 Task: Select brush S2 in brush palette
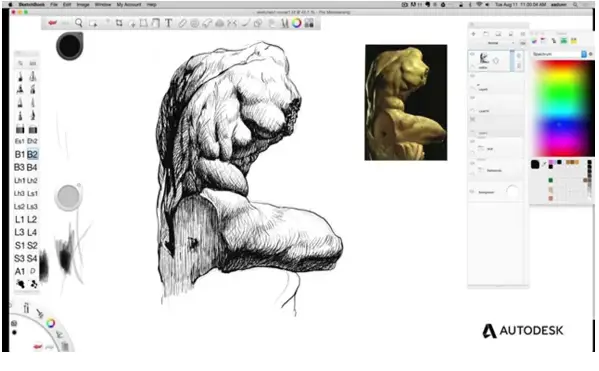tap(32, 245)
